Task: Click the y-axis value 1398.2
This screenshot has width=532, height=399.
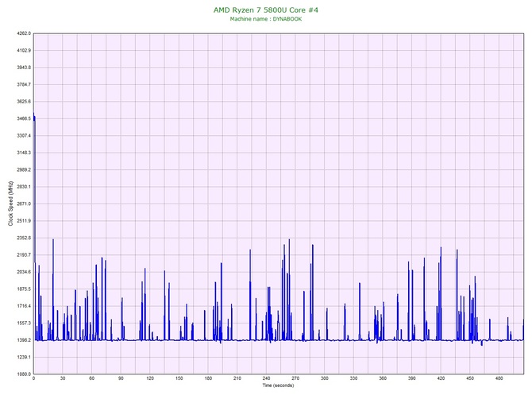Action: [24, 340]
